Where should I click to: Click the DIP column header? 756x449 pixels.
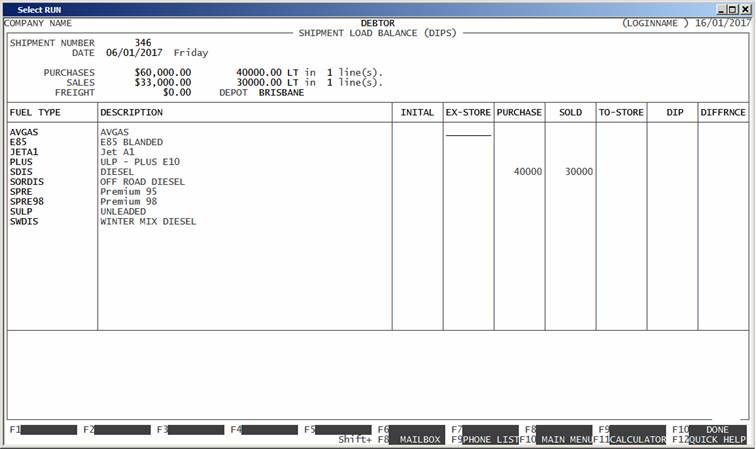[x=675, y=112]
